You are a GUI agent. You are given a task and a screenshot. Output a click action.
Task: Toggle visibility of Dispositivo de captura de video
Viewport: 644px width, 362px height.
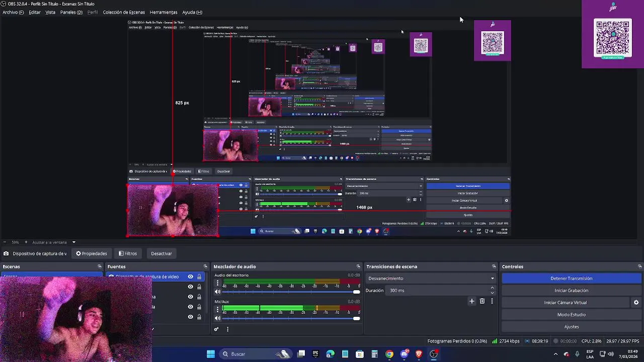click(190, 277)
